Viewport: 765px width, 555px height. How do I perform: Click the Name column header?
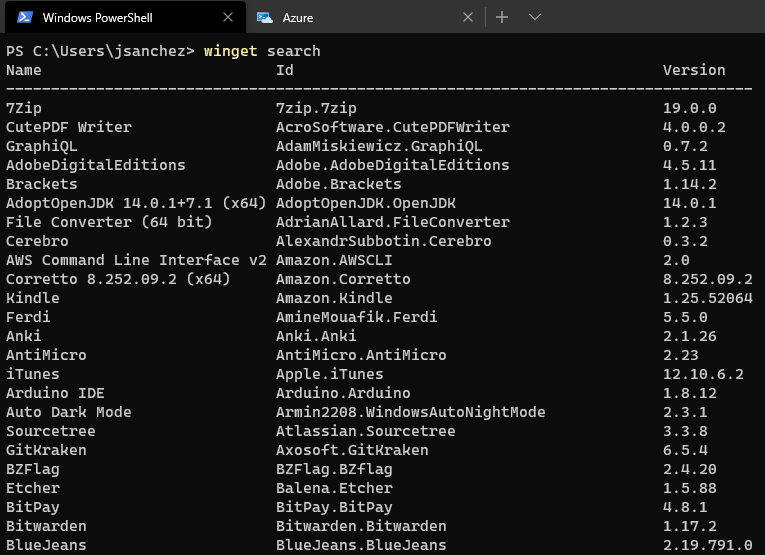[24, 70]
